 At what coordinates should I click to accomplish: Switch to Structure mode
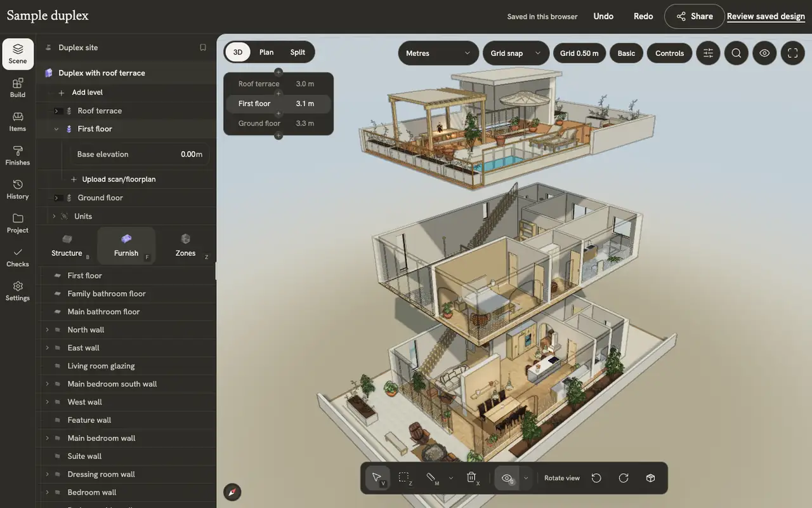[67, 246]
